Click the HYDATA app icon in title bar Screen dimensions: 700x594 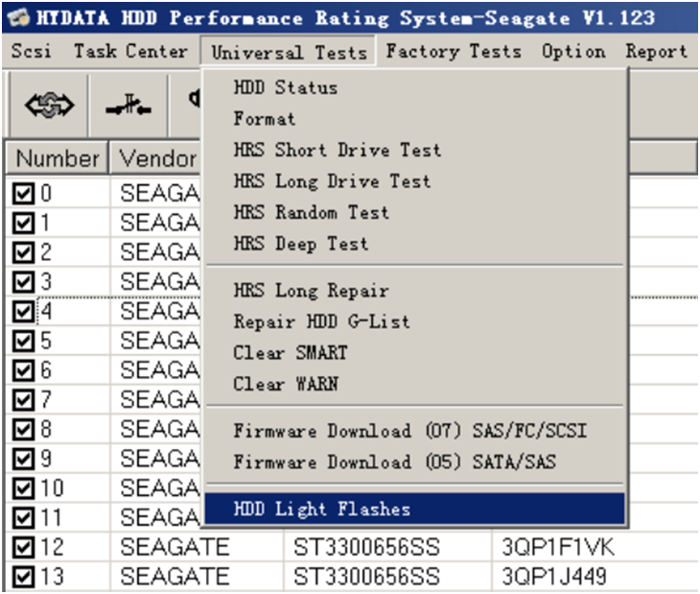(x=18, y=18)
